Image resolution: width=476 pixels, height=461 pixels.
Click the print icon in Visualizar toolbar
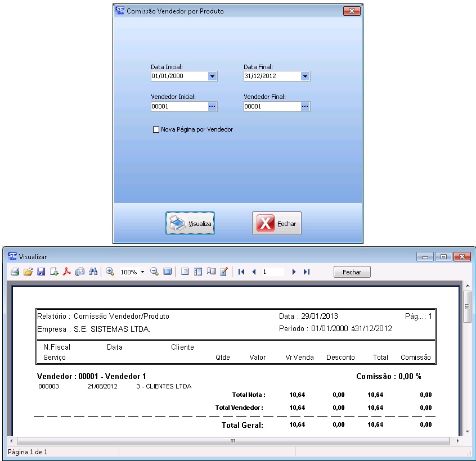[15, 272]
